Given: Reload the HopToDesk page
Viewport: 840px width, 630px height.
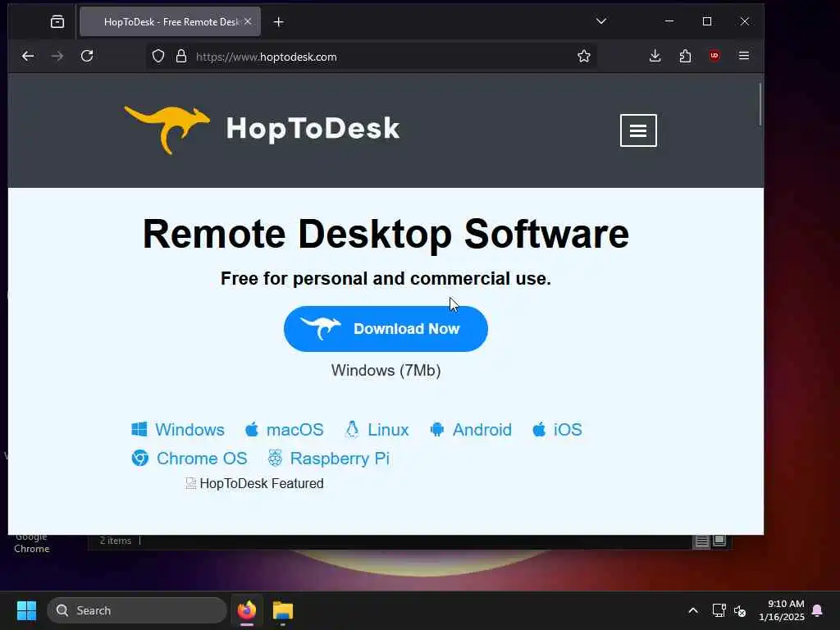Looking at the screenshot, I should [x=87, y=56].
